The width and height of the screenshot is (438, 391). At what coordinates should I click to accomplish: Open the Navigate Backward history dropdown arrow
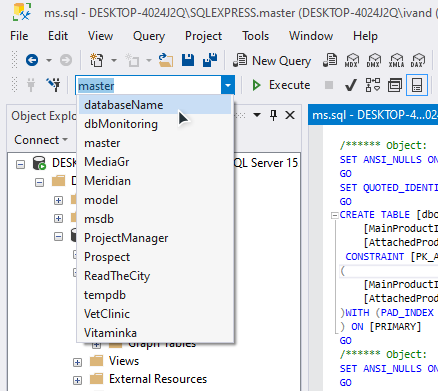(x=49, y=61)
